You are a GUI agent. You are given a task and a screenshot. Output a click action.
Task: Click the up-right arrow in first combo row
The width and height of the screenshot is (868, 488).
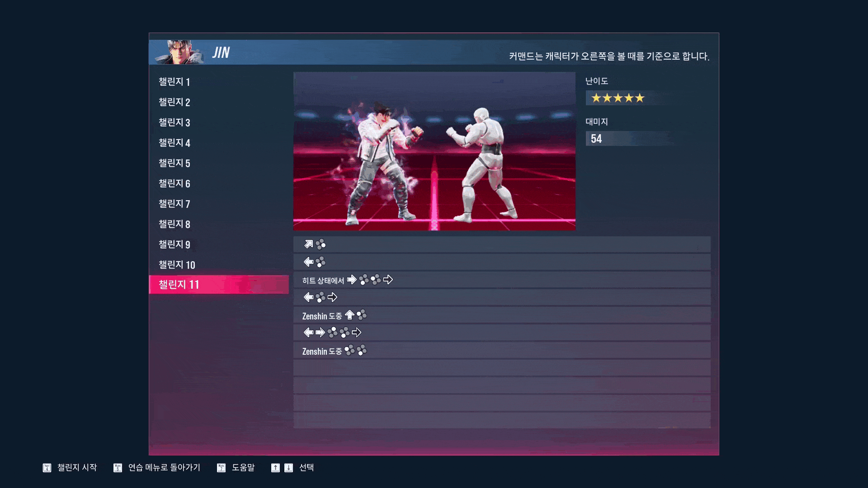tap(309, 244)
